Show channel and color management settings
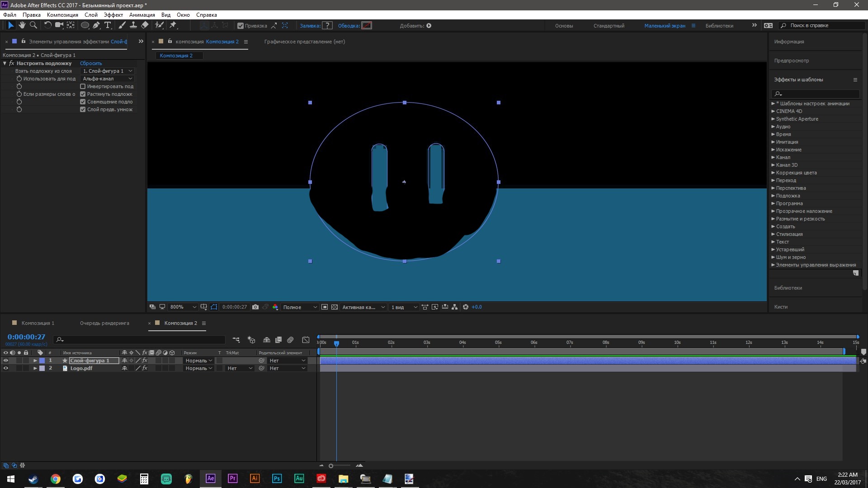The width and height of the screenshot is (868, 488). [x=275, y=307]
